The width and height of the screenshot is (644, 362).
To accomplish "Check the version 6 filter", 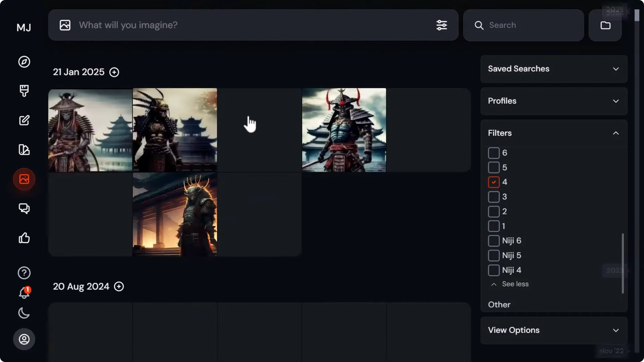I will 493,153.
